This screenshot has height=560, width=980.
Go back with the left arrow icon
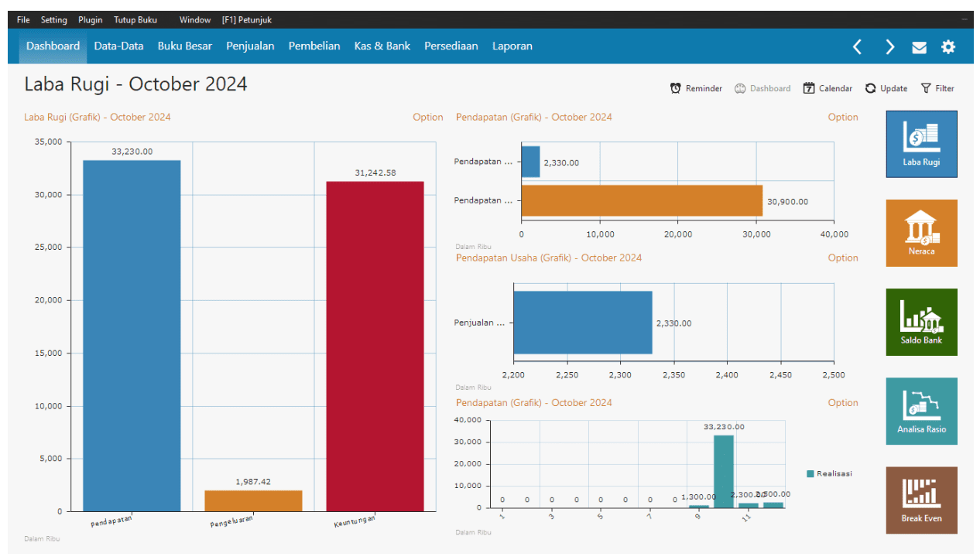pos(857,47)
